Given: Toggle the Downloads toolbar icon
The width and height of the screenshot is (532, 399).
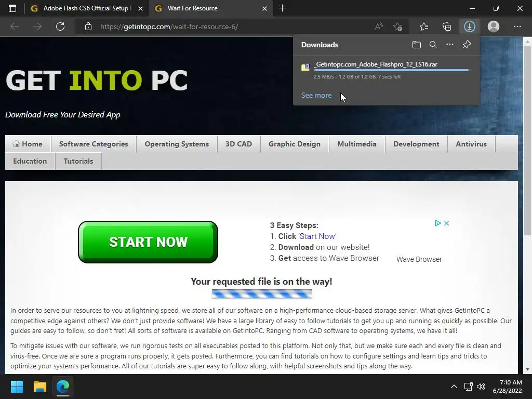Looking at the screenshot, I should coord(470,26).
